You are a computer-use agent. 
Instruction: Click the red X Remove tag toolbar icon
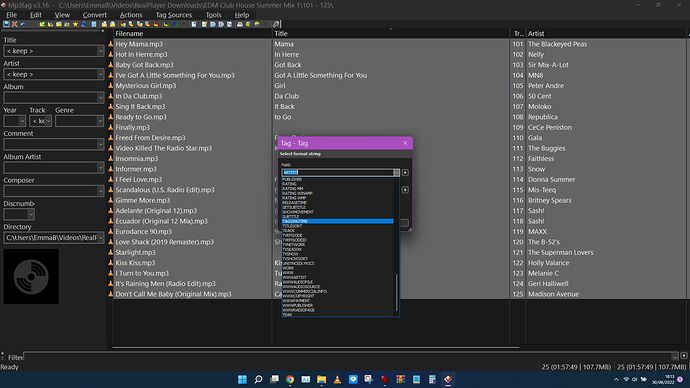[15, 24]
